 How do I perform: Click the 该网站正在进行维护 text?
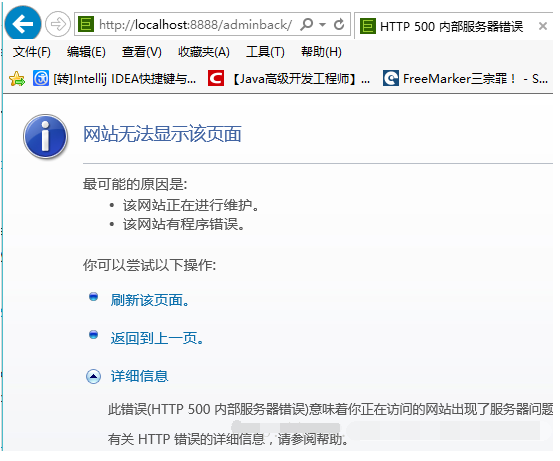pyautogui.click(x=191, y=205)
